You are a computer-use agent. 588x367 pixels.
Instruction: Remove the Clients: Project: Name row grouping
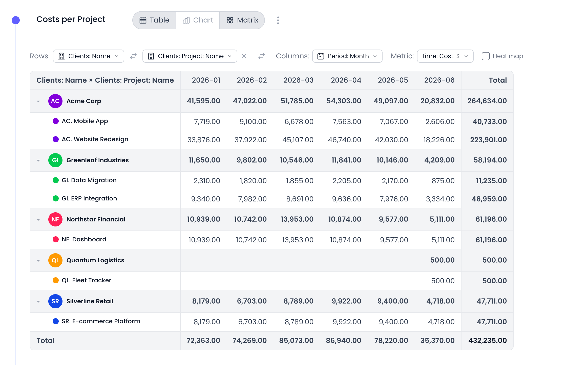pyautogui.click(x=244, y=56)
